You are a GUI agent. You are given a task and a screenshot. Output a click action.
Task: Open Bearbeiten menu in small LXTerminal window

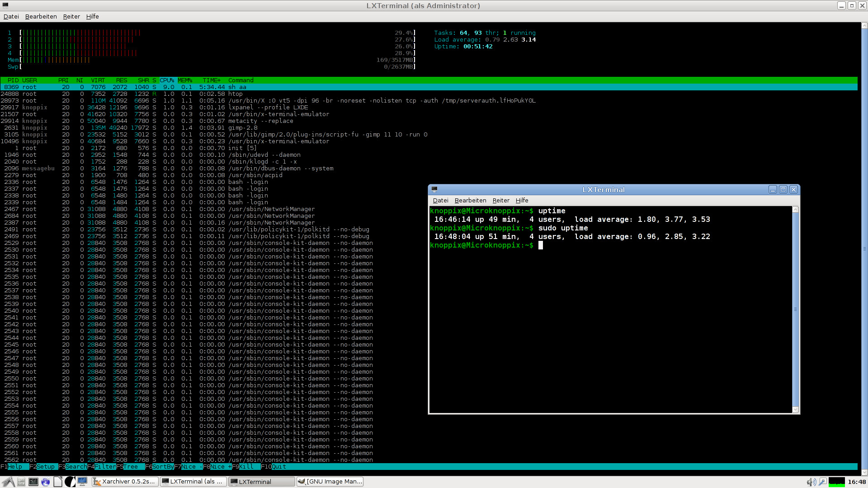[471, 200]
